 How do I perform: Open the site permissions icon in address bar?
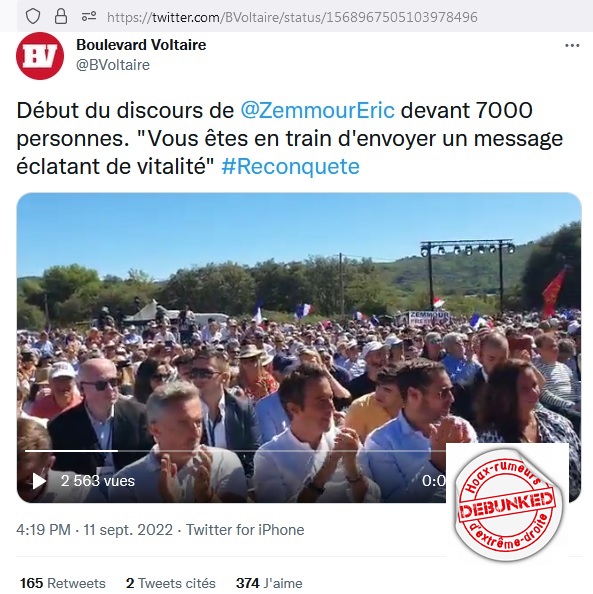coord(89,16)
